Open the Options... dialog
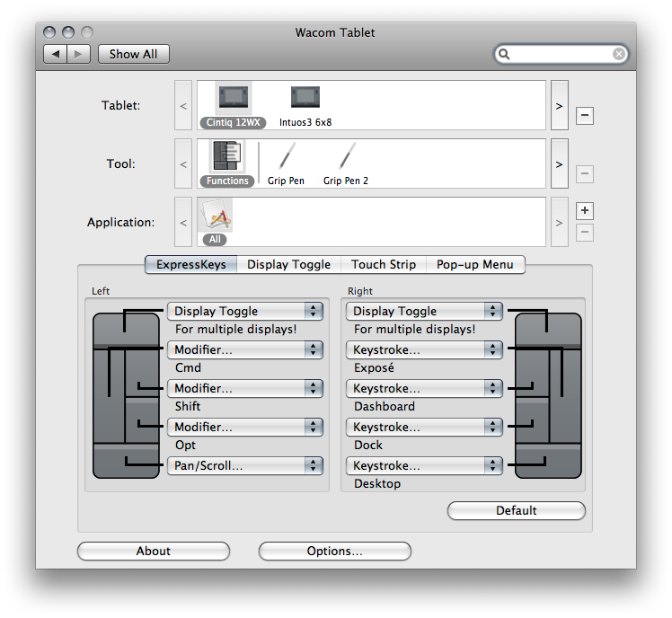 pos(335,551)
